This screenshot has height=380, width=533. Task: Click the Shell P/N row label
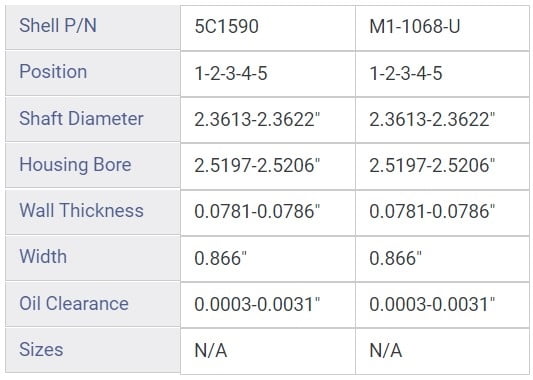tap(58, 26)
